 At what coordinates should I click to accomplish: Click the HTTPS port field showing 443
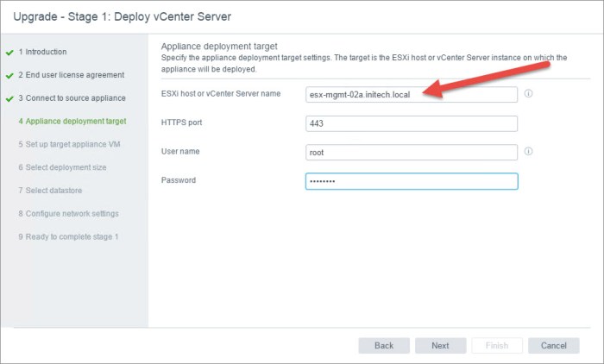pyautogui.click(x=412, y=123)
